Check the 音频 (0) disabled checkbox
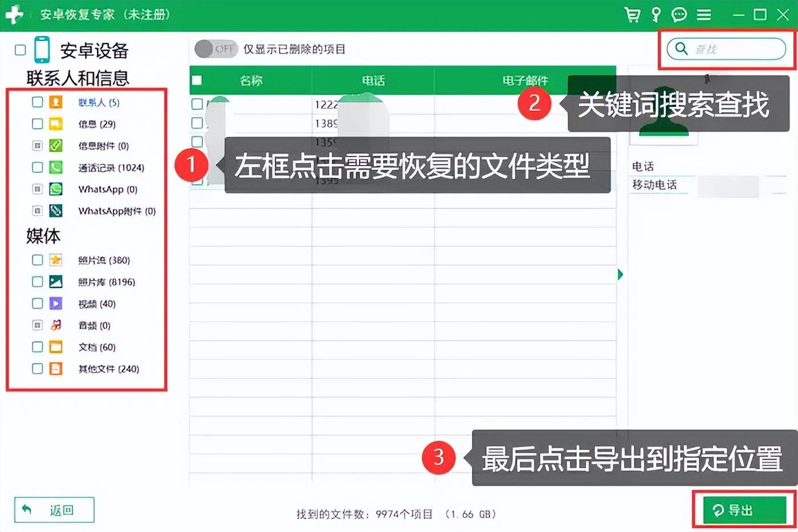Screen dimensions: 798x532 click(x=37, y=325)
